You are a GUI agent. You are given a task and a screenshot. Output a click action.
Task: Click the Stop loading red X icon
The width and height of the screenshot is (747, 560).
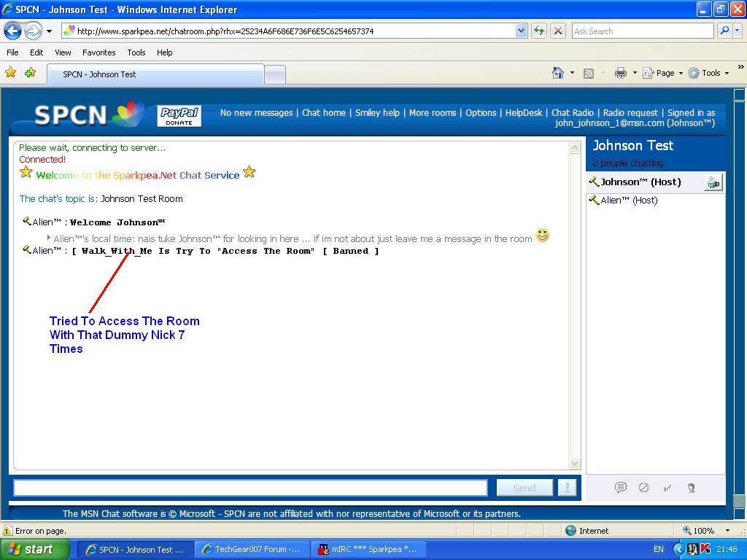558,31
